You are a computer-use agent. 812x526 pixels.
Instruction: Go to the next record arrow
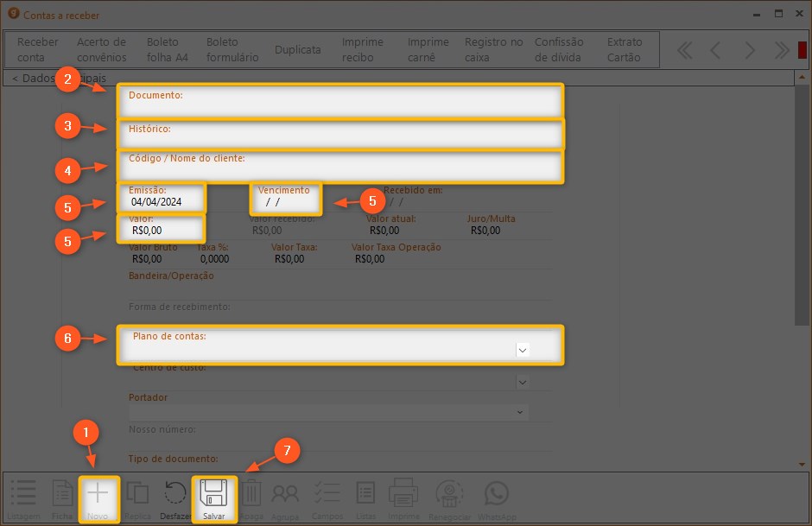point(750,50)
